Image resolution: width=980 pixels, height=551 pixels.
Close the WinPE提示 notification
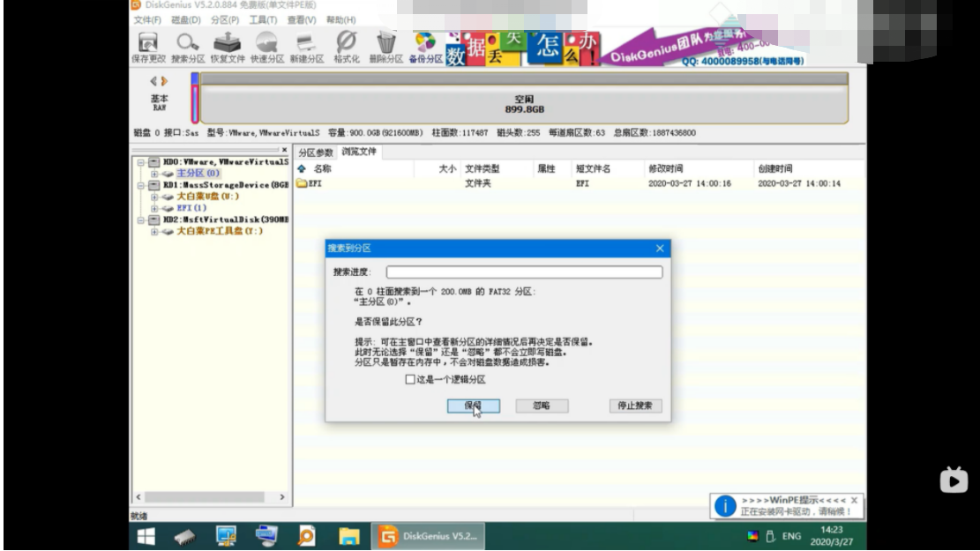(854, 501)
